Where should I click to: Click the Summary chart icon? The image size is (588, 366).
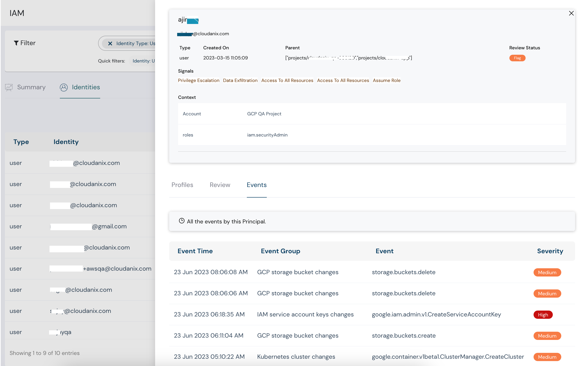9,87
